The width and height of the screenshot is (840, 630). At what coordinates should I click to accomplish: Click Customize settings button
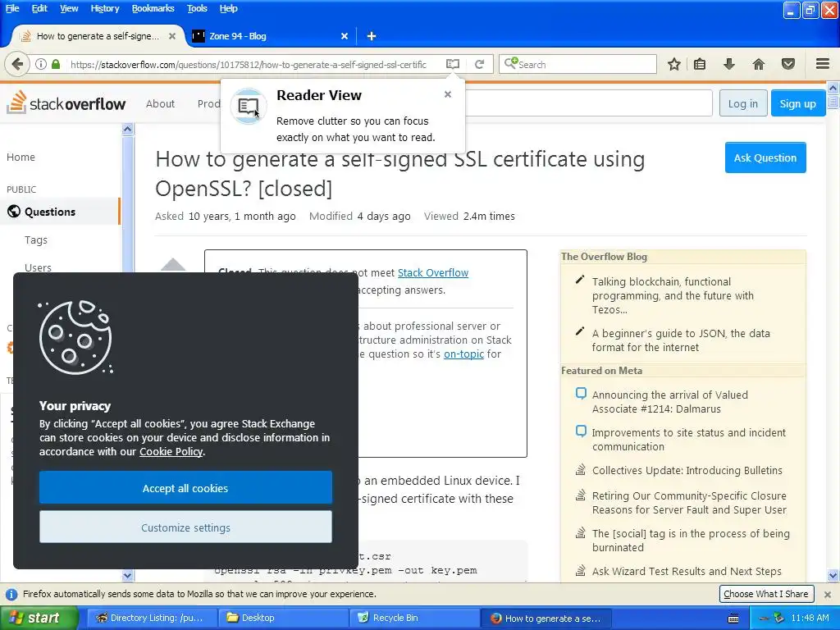(x=185, y=527)
